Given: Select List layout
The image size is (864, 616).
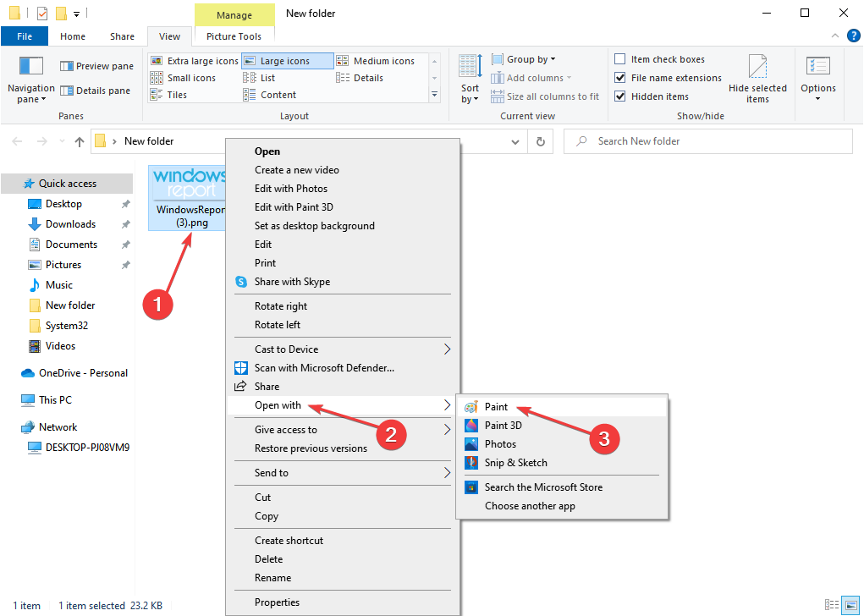Looking at the screenshot, I should [x=260, y=78].
